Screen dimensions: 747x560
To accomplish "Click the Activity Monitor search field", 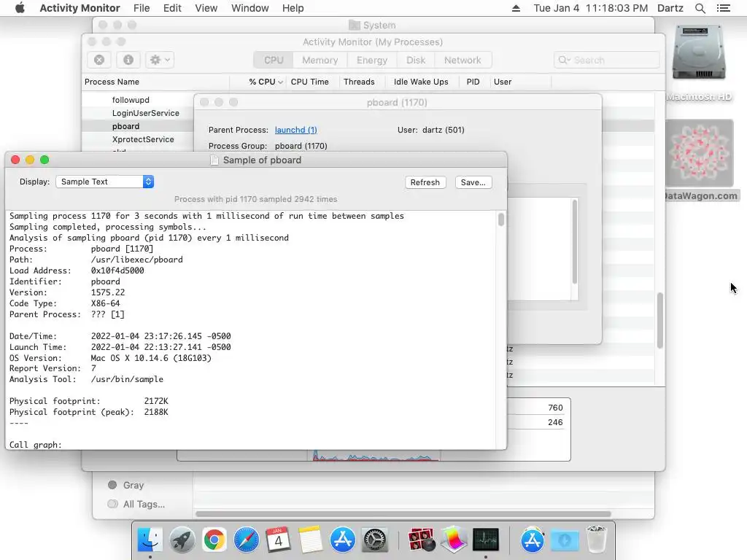I will tap(606, 60).
